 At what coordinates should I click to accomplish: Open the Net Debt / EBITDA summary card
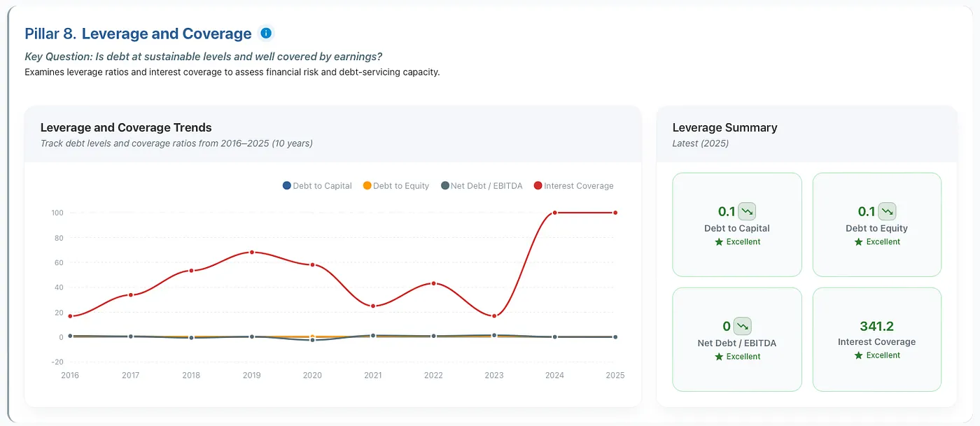pos(736,339)
